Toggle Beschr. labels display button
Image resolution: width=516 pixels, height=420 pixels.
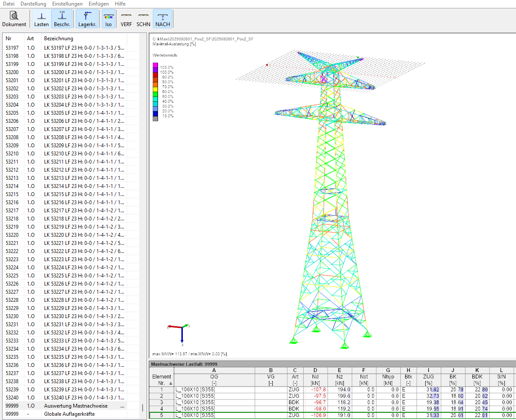coord(62,19)
